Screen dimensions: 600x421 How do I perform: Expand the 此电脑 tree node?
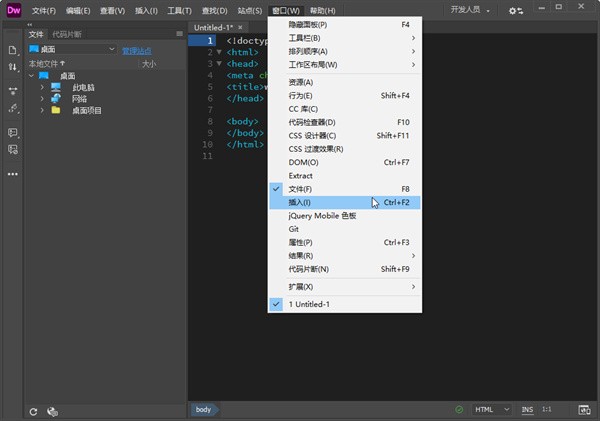(43, 88)
